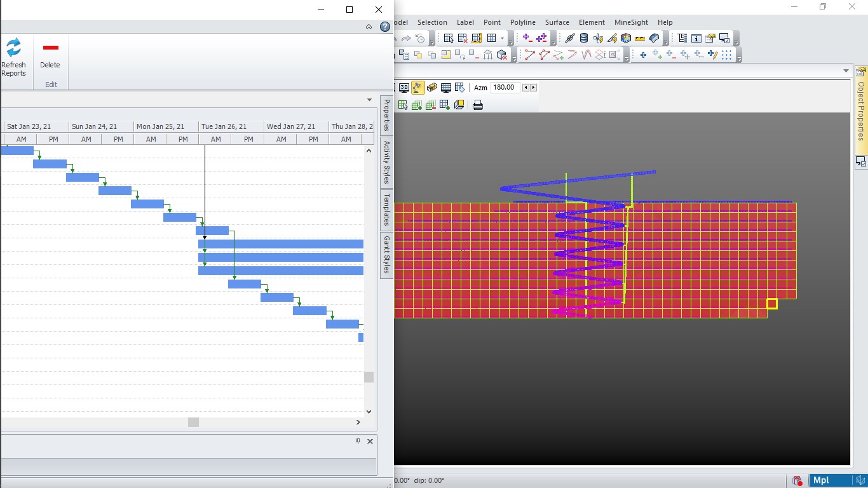The width and height of the screenshot is (868, 488).
Task: Open the Properties side tab
Action: coord(386,115)
